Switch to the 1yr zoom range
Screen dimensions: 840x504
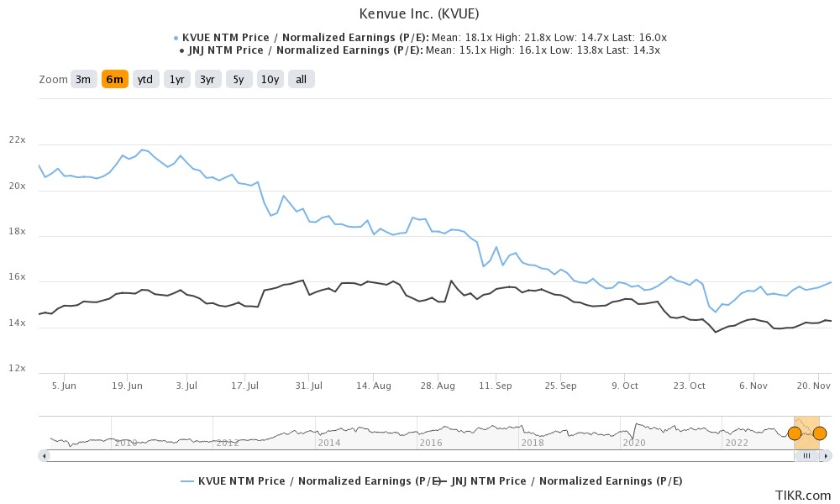176,78
